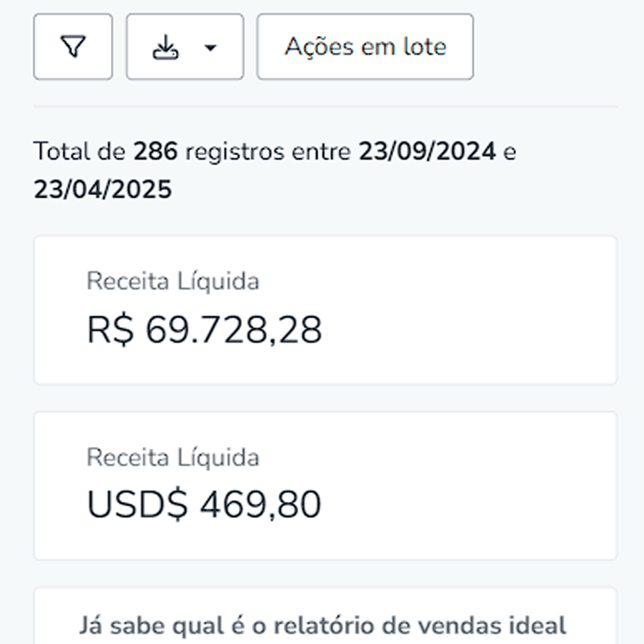This screenshot has height=644, width=644.
Task: Click the USD$ currency prefix
Action: tap(137, 506)
